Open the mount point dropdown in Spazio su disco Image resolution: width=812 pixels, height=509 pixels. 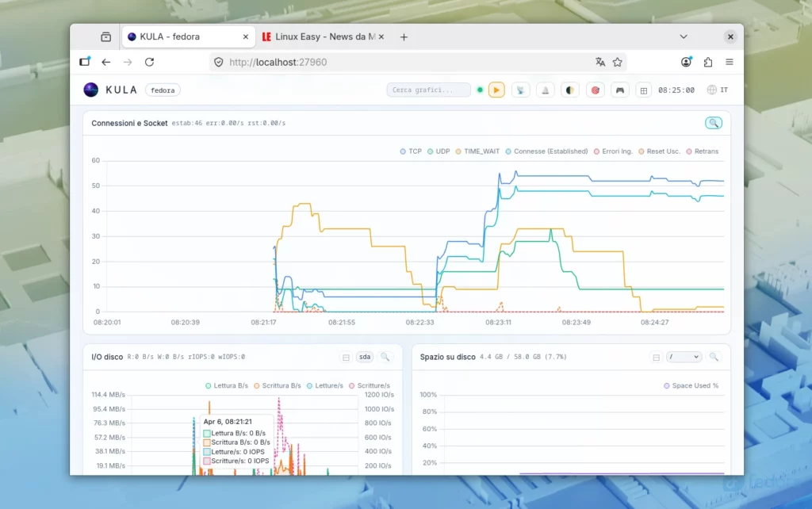tap(684, 358)
